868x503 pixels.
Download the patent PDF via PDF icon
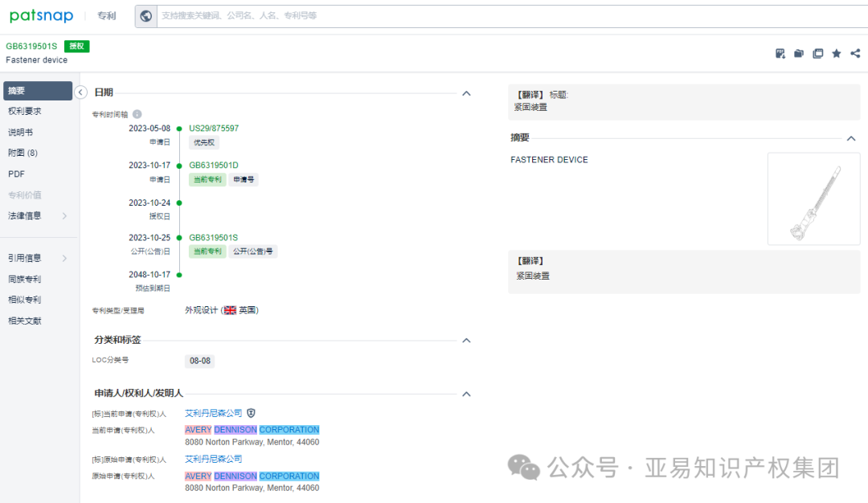pyautogui.click(x=780, y=53)
